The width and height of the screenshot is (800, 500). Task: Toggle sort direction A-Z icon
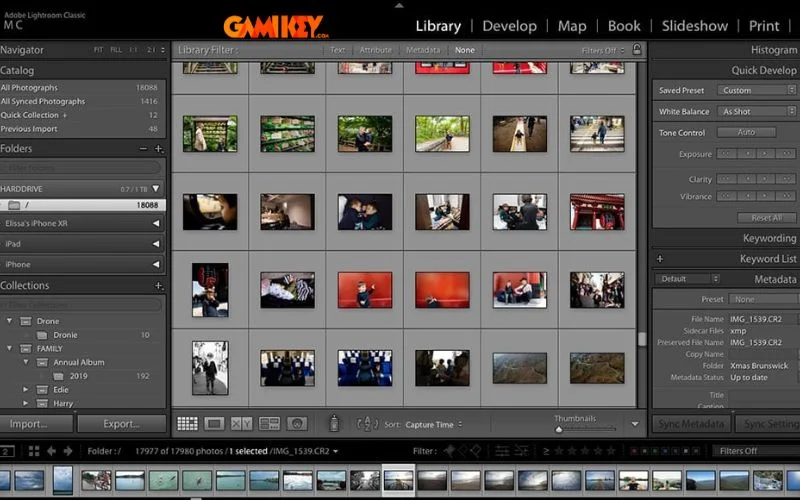(367, 424)
